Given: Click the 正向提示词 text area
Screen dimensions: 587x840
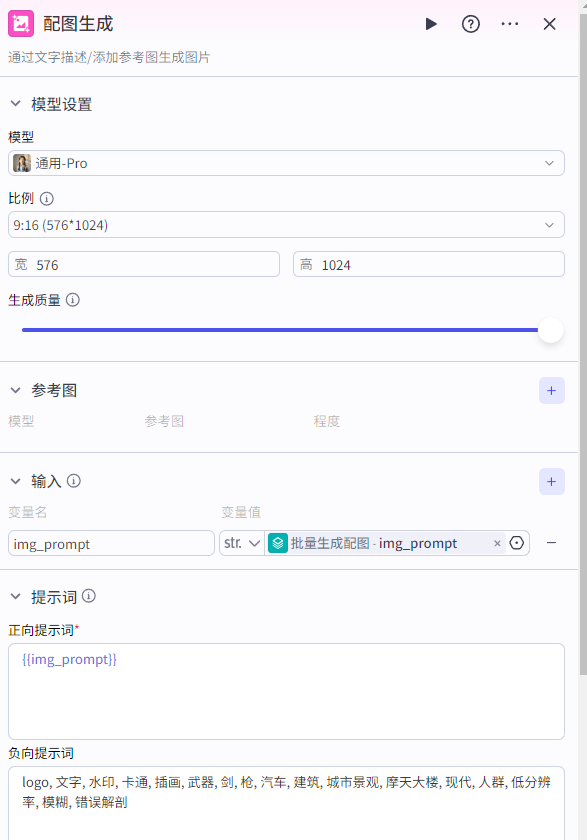Looking at the screenshot, I should pyautogui.click(x=287, y=692).
